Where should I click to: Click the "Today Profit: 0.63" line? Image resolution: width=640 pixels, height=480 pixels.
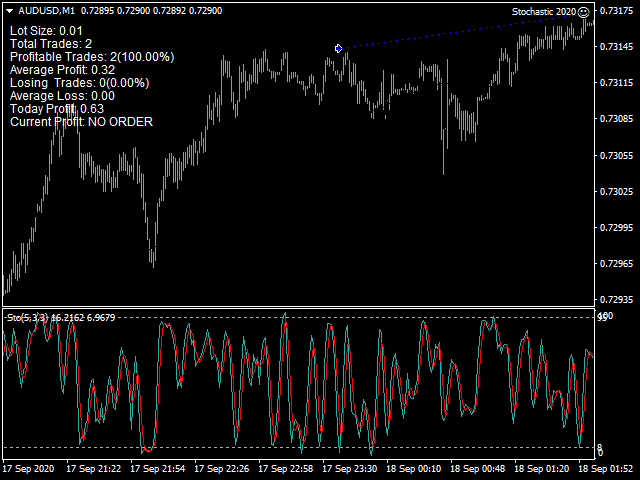click(57, 109)
